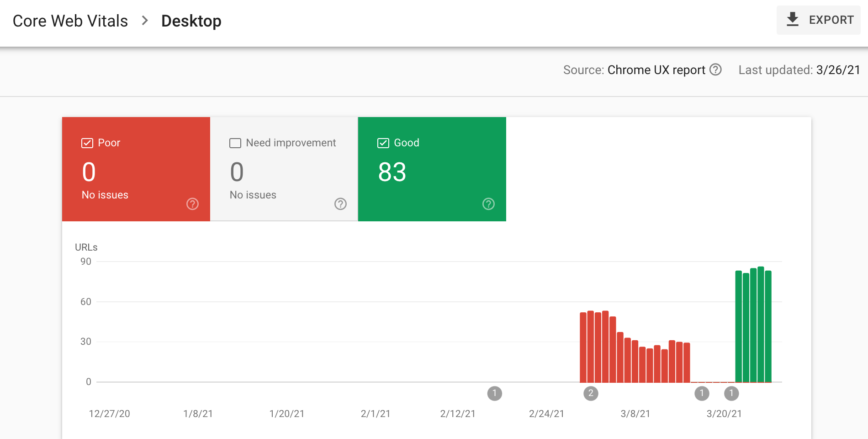
Task: Click the EXPORT button label
Action: pos(831,20)
